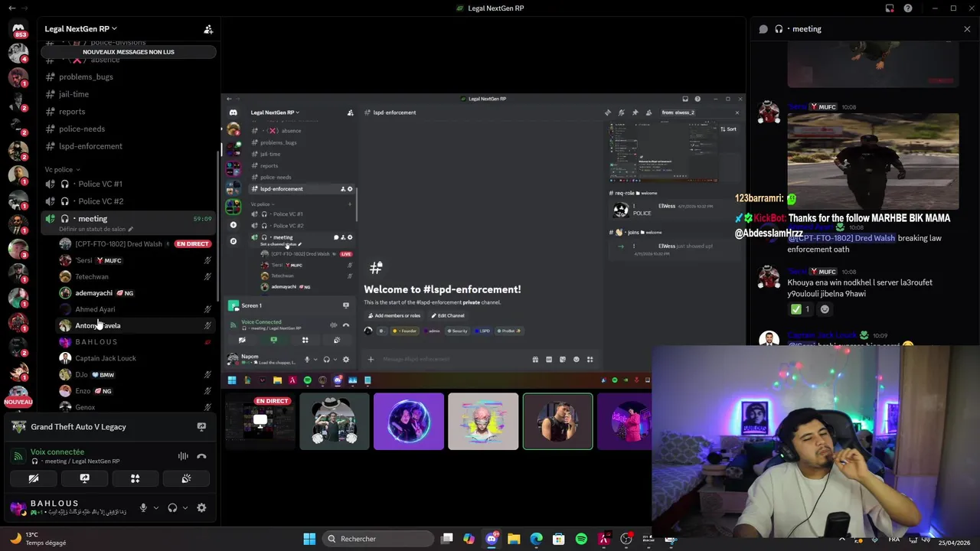Open the BAHLOUS profile in user panel

pyautogui.click(x=69, y=507)
